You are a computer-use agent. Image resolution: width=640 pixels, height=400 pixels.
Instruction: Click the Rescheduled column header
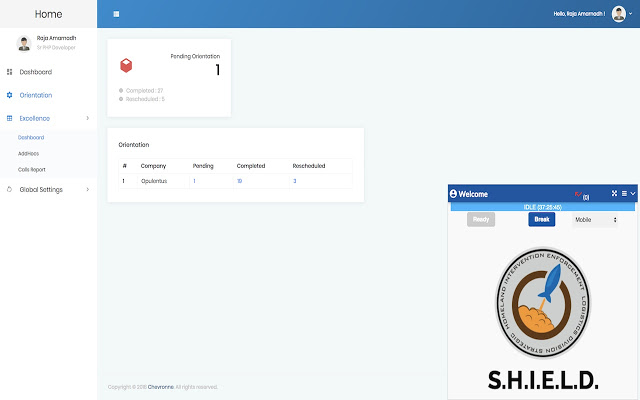(309, 166)
